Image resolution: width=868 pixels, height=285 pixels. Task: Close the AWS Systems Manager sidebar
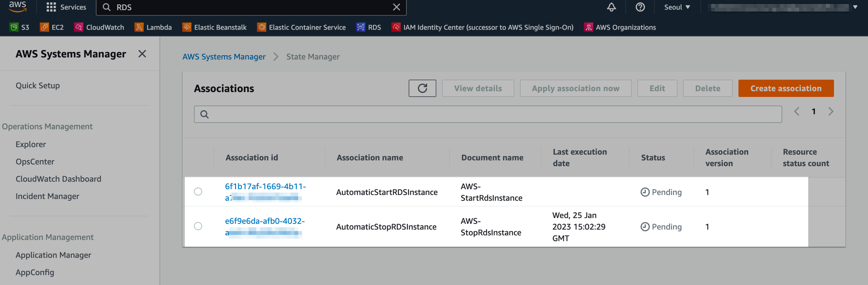142,54
